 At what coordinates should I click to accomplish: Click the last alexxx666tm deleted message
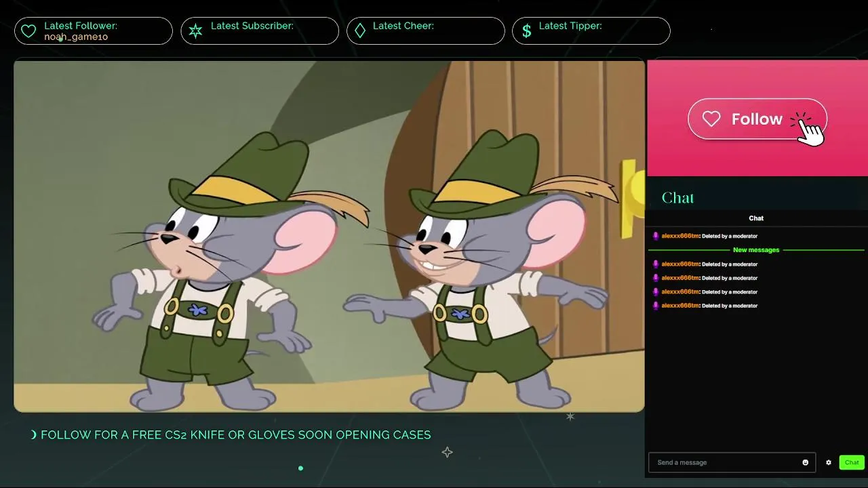pyautogui.click(x=705, y=306)
